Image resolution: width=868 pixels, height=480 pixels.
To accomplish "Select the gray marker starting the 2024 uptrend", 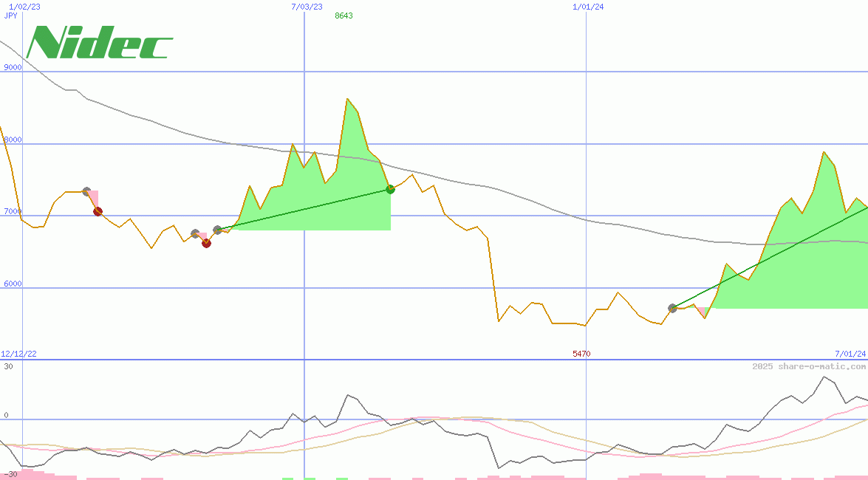I will tap(673, 308).
